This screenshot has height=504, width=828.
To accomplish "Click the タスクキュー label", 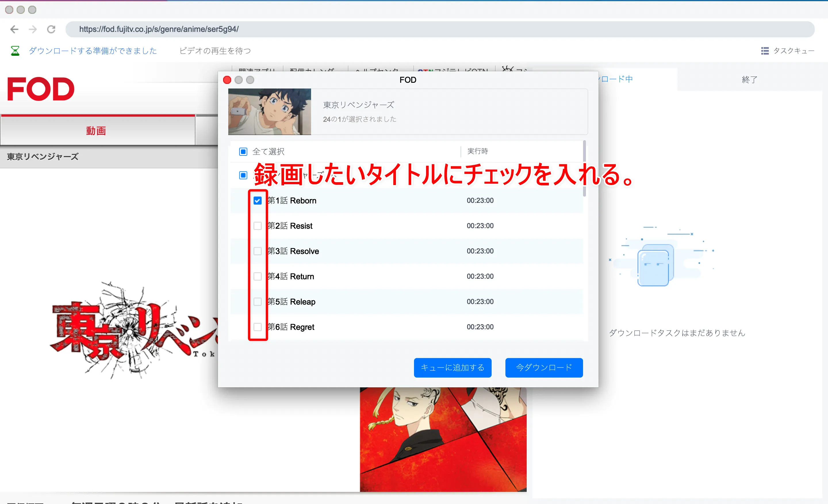I will [794, 51].
